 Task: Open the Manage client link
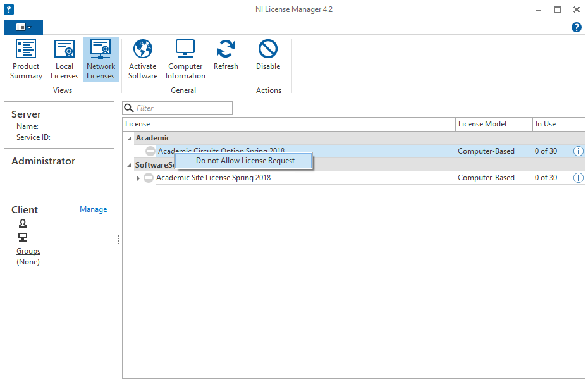pyautogui.click(x=94, y=209)
